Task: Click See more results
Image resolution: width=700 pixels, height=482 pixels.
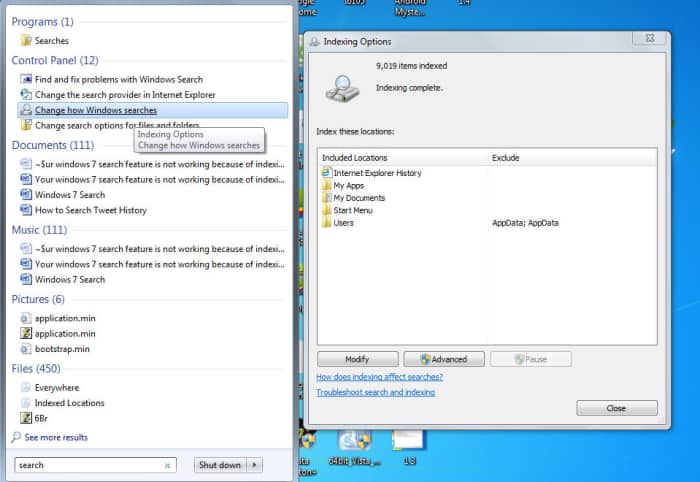Action: [x=56, y=437]
